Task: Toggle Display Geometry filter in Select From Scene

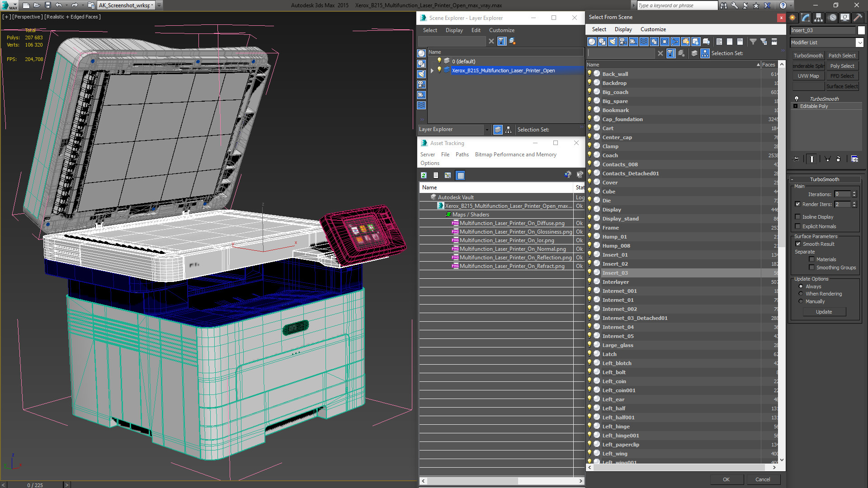Action: point(592,42)
